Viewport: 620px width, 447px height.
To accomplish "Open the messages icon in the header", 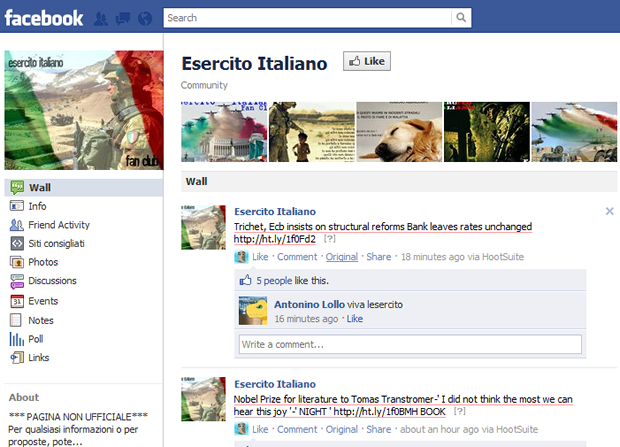I will tap(123, 18).
